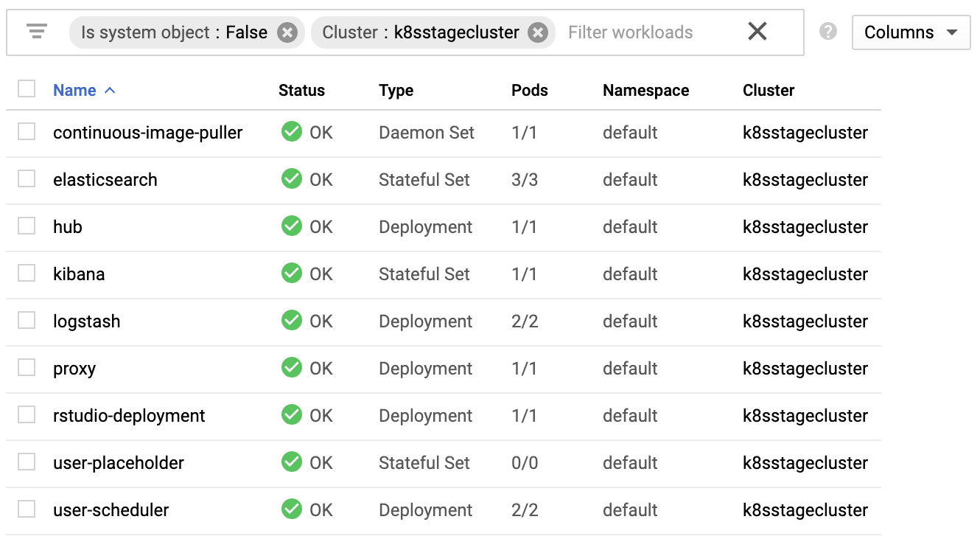980x553 pixels.
Task: Remove the 'Is system object : False' filter chip
Action: (x=287, y=32)
